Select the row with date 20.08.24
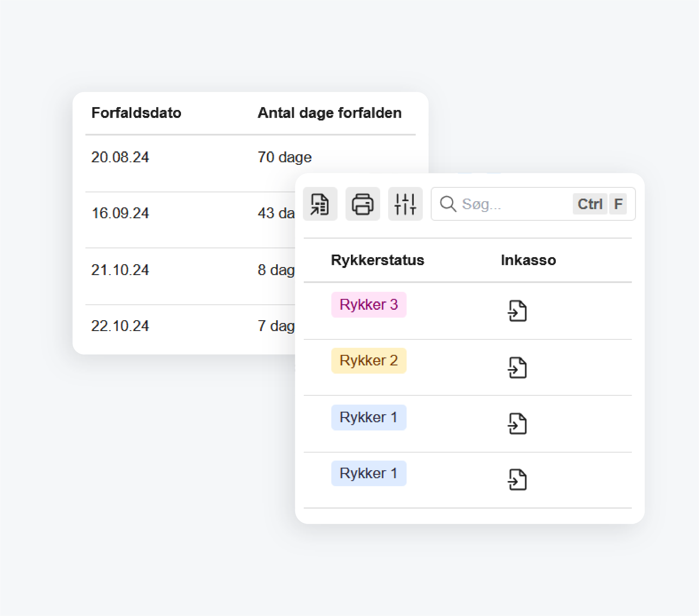The image size is (699, 616). click(120, 157)
